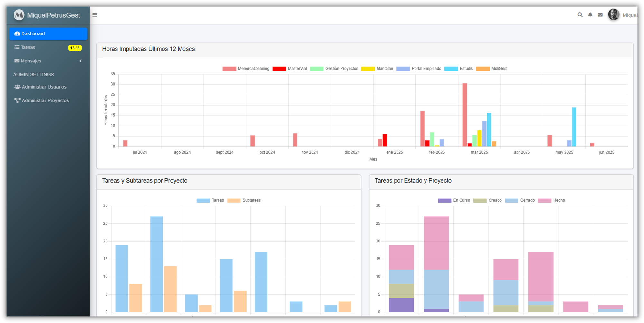644x323 pixels.
Task: Select Dashboard in the sidebar menu
Action: (33, 33)
